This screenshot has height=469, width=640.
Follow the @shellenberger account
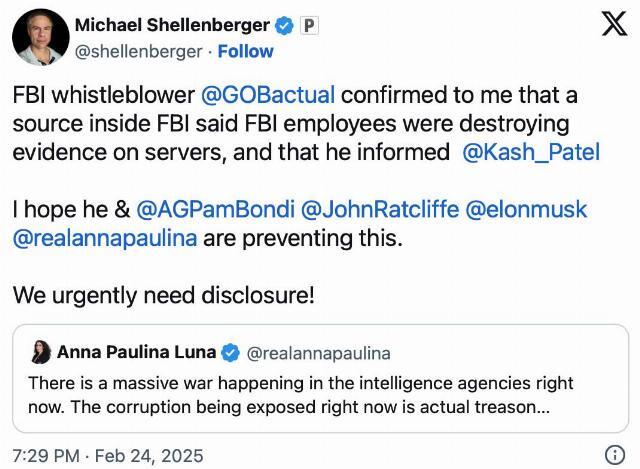[245, 51]
